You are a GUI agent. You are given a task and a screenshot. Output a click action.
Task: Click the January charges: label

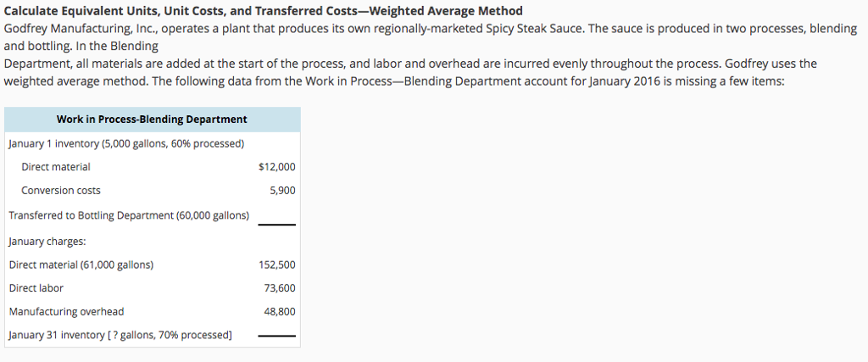point(47,241)
